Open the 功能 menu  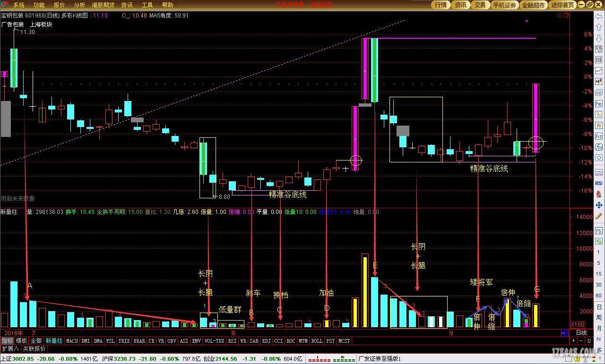coord(39,5)
